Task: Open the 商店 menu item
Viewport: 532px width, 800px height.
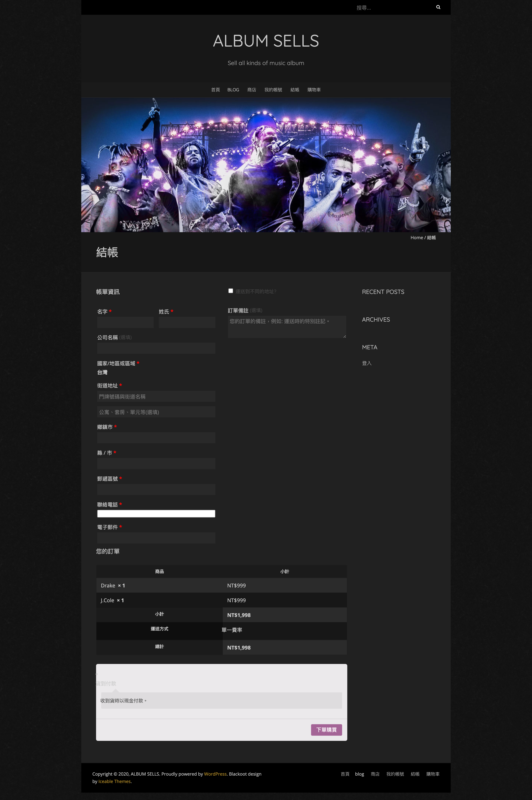Action: [x=251, y=90]
